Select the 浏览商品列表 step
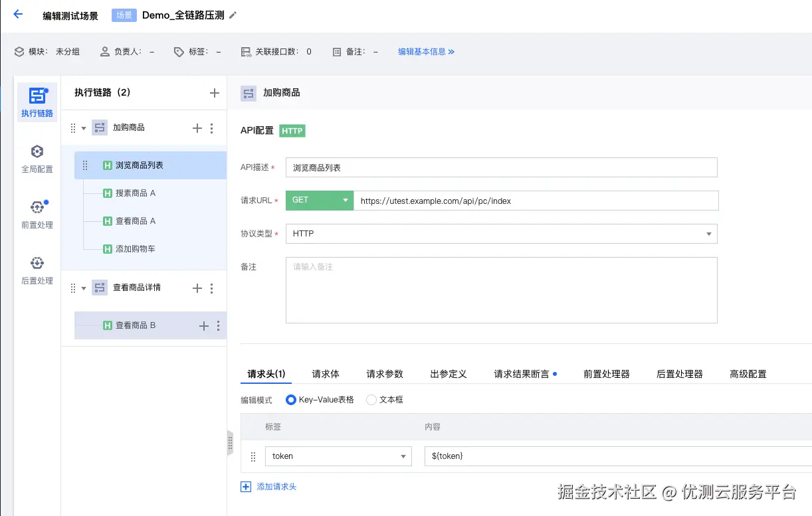812x516 pixels. pos(150,165)
